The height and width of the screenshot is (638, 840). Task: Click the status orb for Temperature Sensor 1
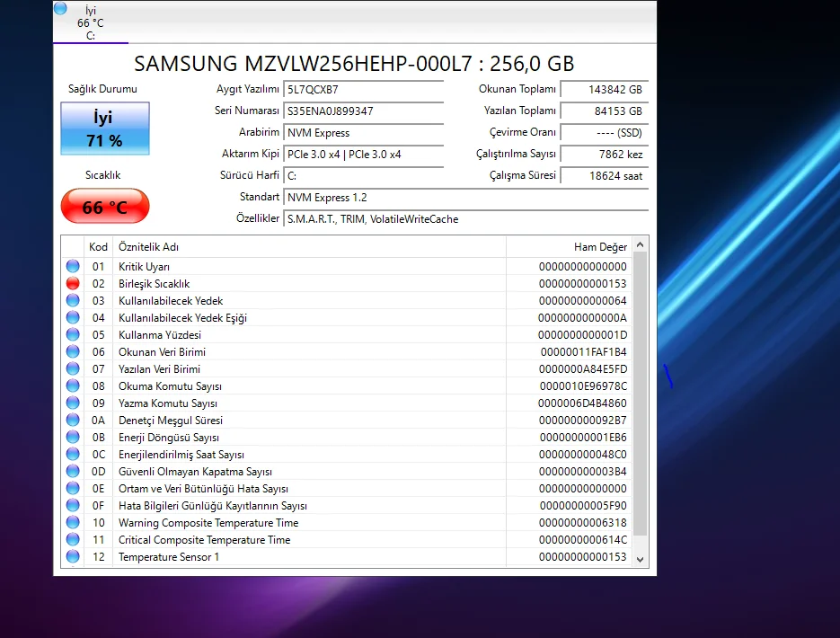(73, 556)
